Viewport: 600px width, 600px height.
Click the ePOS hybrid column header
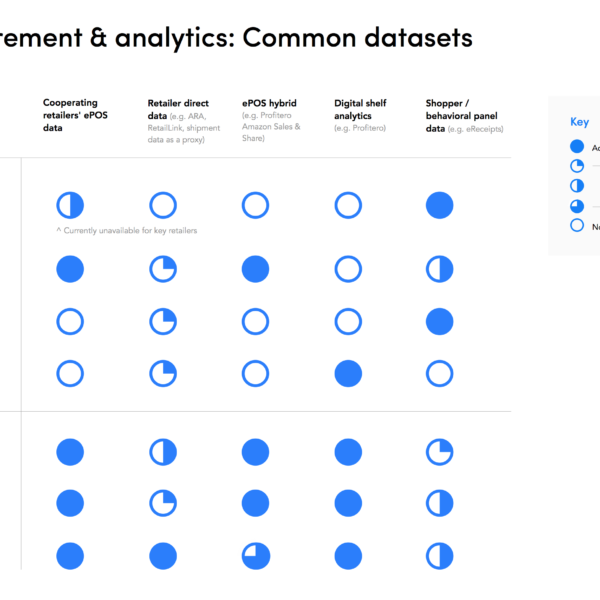point(271,121)
